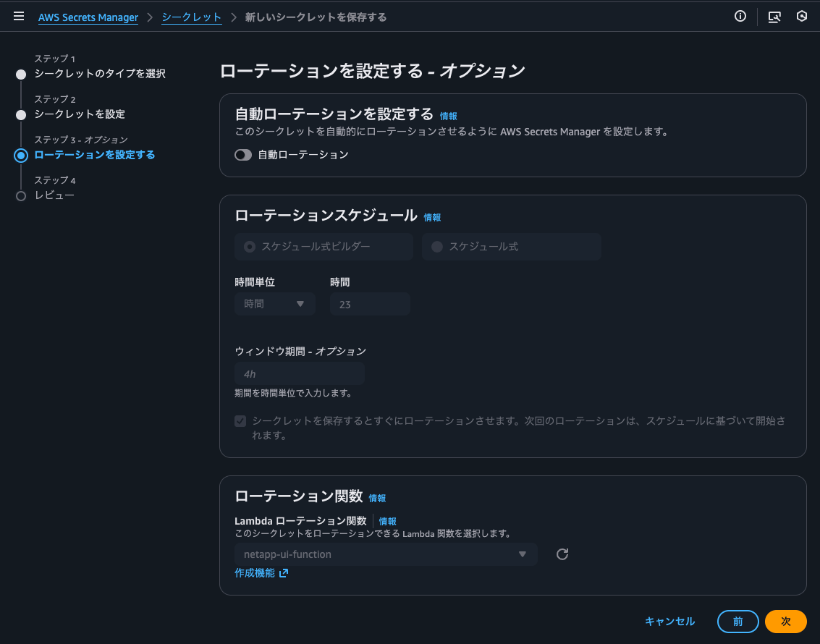Click the 情報 link beside ローテーション関数
Image resolution: width=820 pixels, height=644 pixels.
pos(377,498)
